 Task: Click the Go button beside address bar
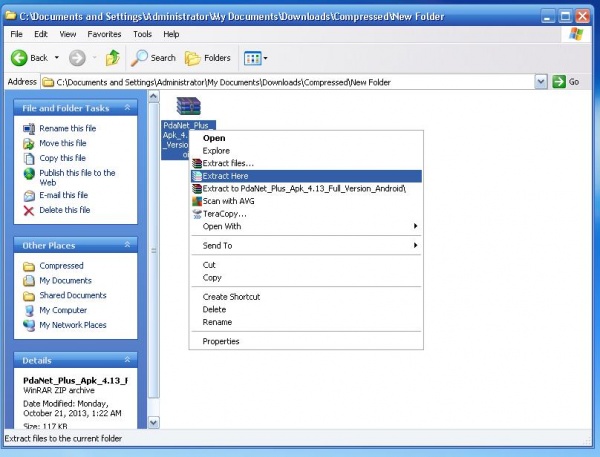pos(566,81)
